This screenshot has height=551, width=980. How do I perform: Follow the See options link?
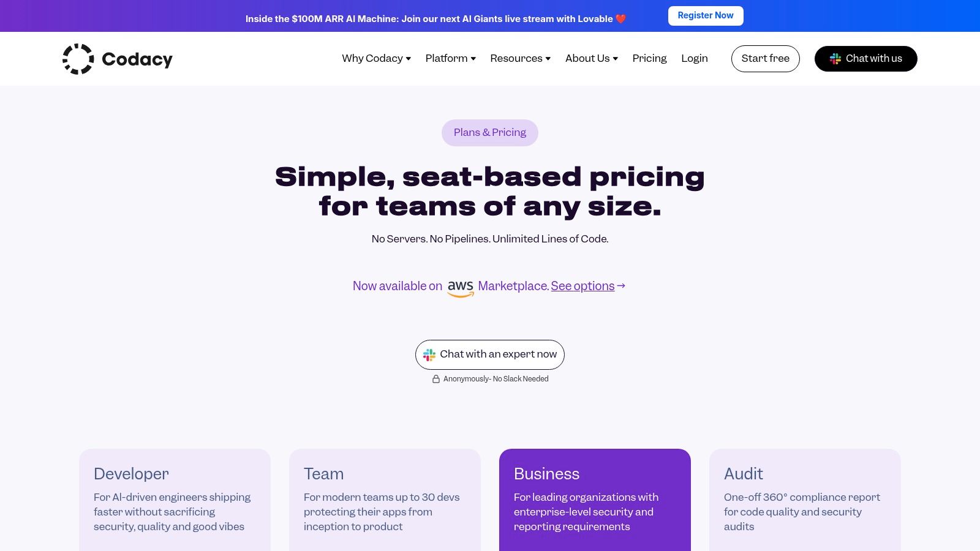582,286
